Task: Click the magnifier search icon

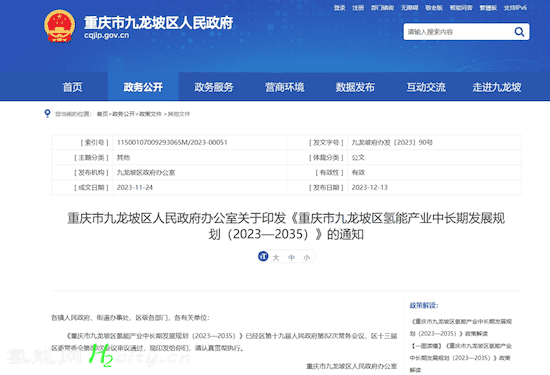Action: pos(519,32)
